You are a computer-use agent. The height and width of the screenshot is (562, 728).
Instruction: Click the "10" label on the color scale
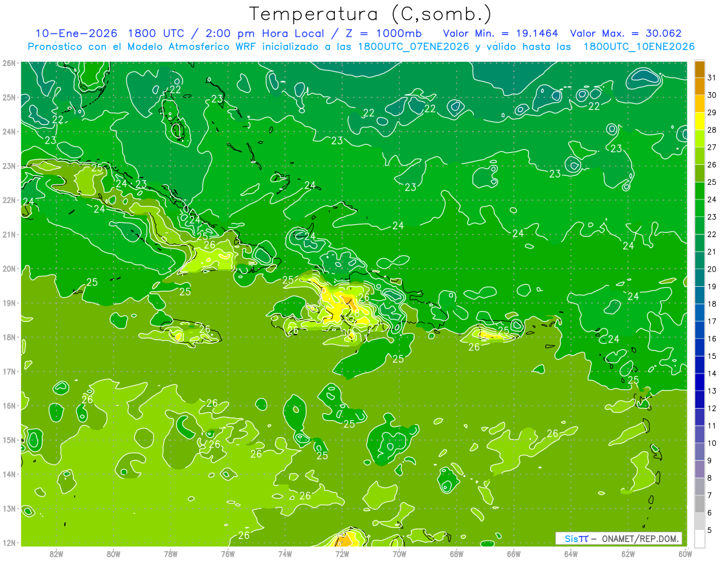[x=712, y=443]
